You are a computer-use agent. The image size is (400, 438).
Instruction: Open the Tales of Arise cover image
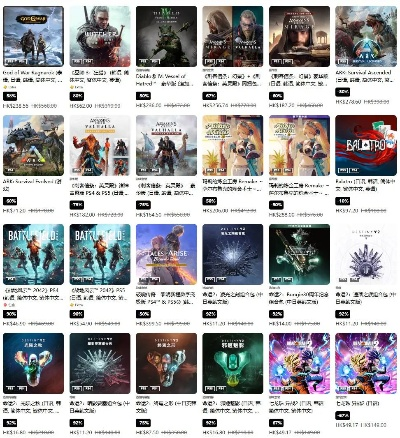point(166,254)
